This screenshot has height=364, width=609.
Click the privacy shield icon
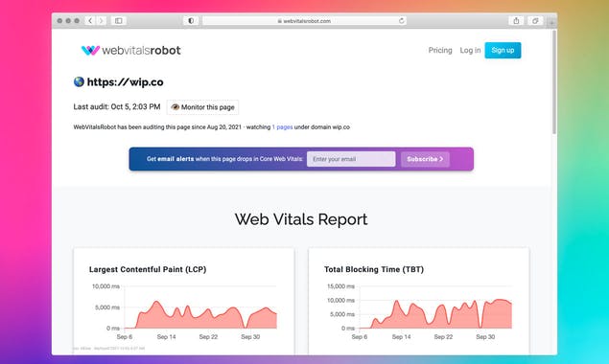pos(191,20)
